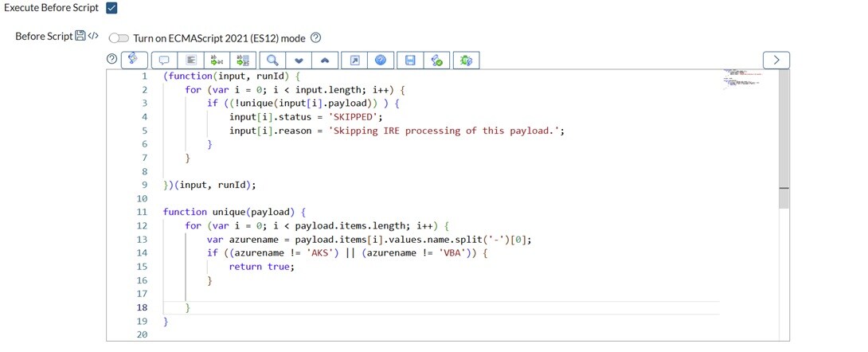Click the editor vertical scrollbar thumb
Image resolution: width=868 pixels, height=352 pixels.
(784, 139)
